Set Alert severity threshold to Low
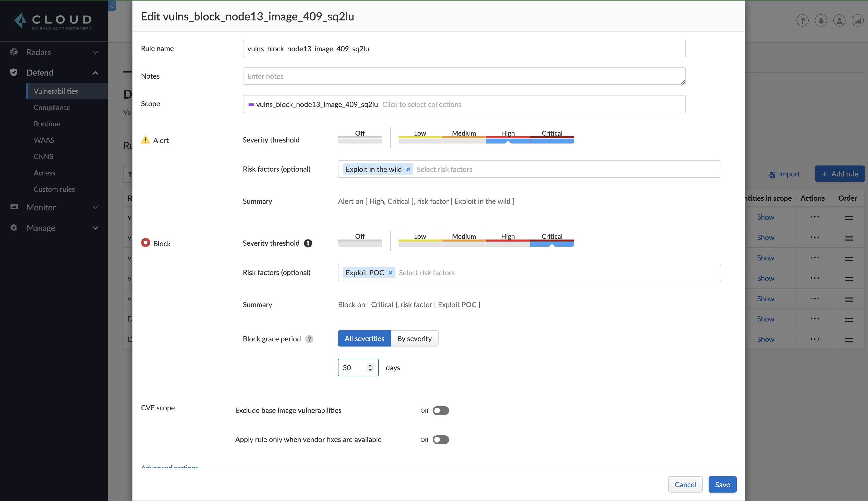Image resolution: width=868 pixels, height=501 pixels. (420, 136)
